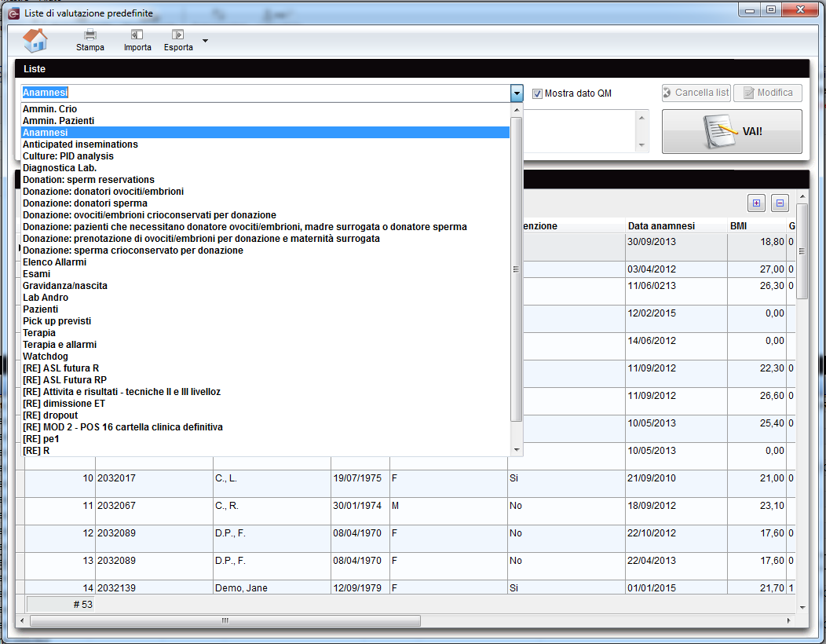
Task: Select Donazione: ovociti/embrioni crioconservati per donazione
Action: pyautogui.click(x=265, y=215)
